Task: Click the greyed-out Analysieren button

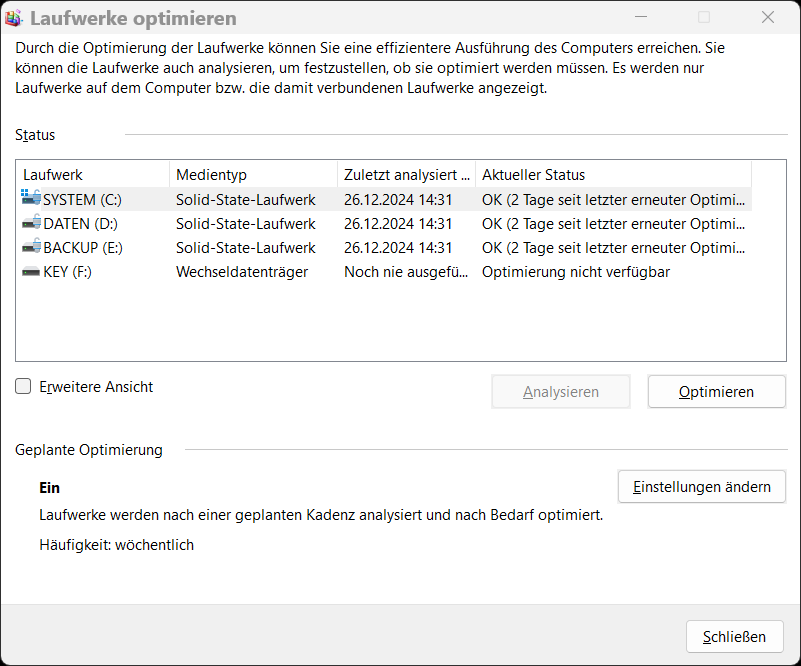Action: tap(561, 392)
